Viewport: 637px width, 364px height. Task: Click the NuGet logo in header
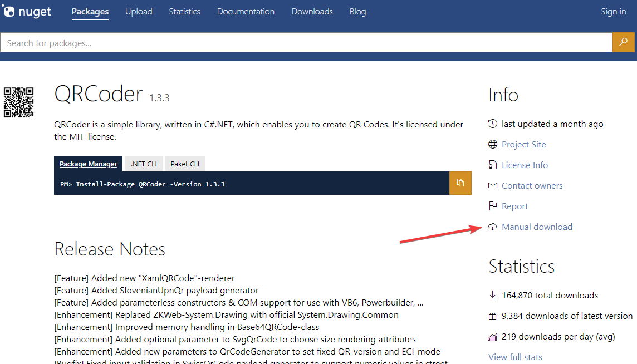(x=27, y=12)
